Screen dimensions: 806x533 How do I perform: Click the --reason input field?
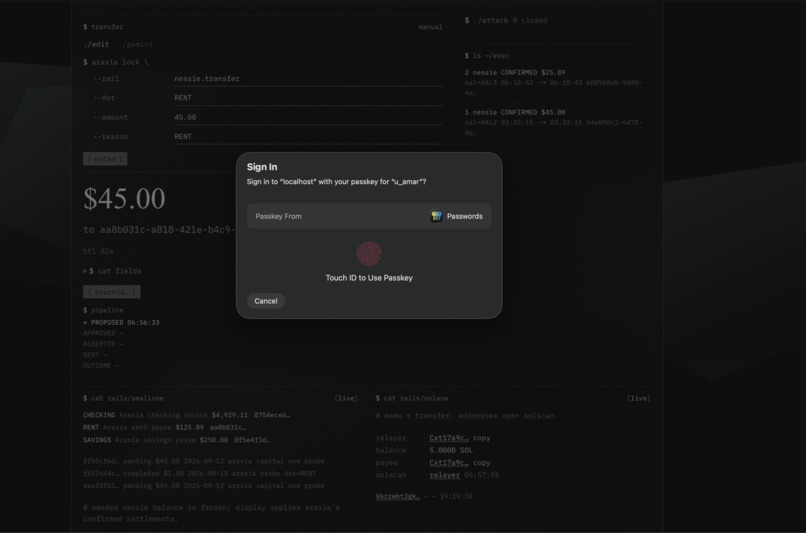pos(308,136)
